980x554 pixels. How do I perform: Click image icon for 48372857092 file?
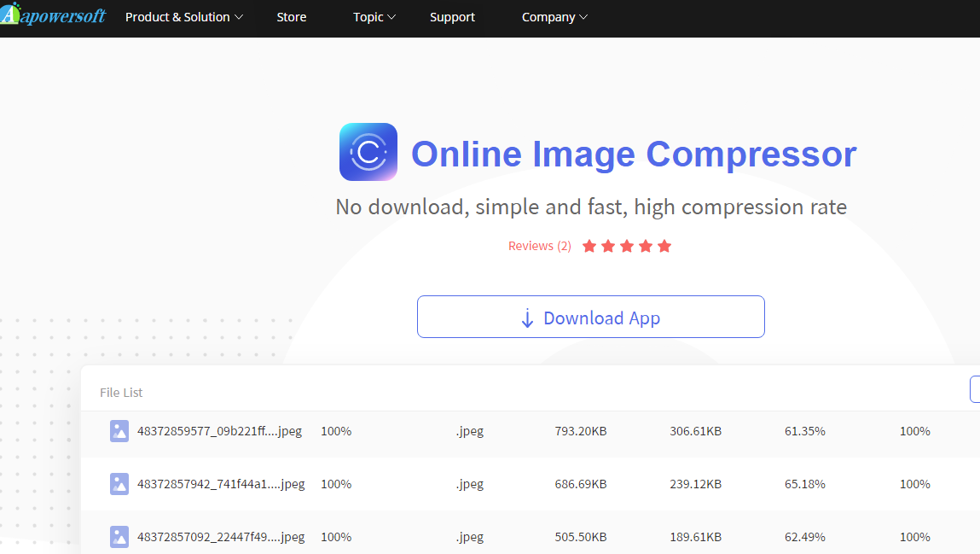pos(119,537)
